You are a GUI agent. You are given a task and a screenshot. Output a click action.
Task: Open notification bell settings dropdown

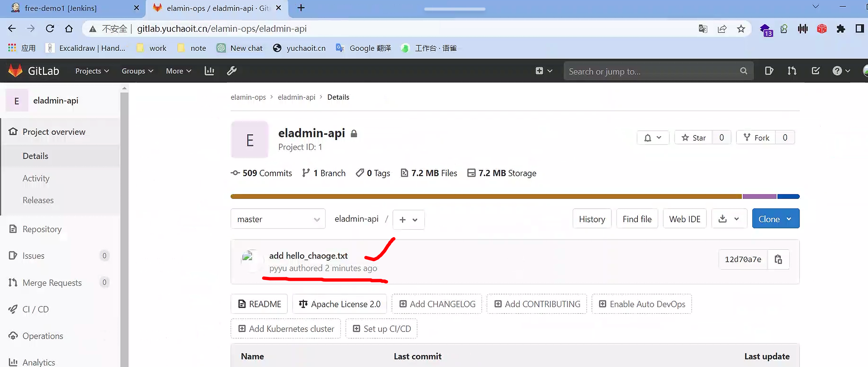653,138
